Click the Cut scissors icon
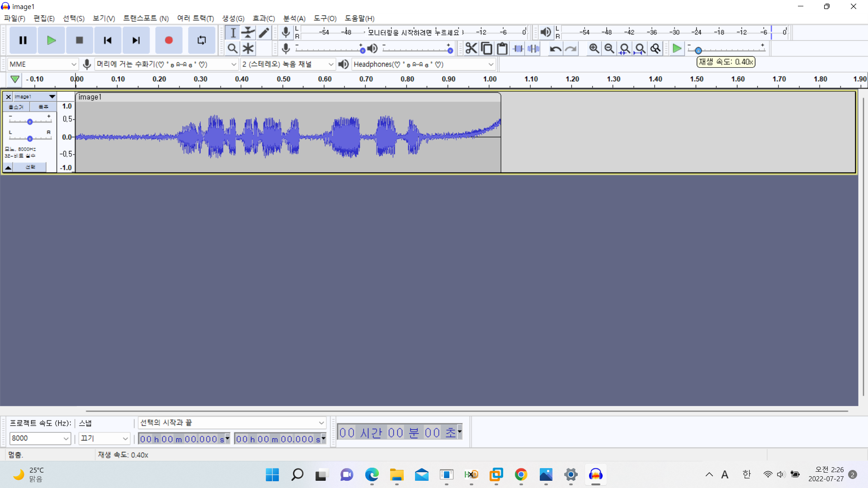868x488 pixels. [x=471, y=48]
